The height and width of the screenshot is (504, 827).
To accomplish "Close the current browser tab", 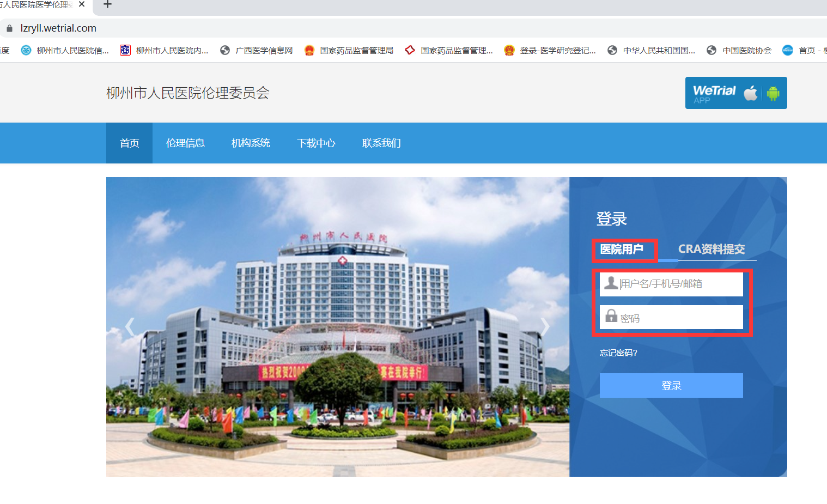I will pos(82,4).
